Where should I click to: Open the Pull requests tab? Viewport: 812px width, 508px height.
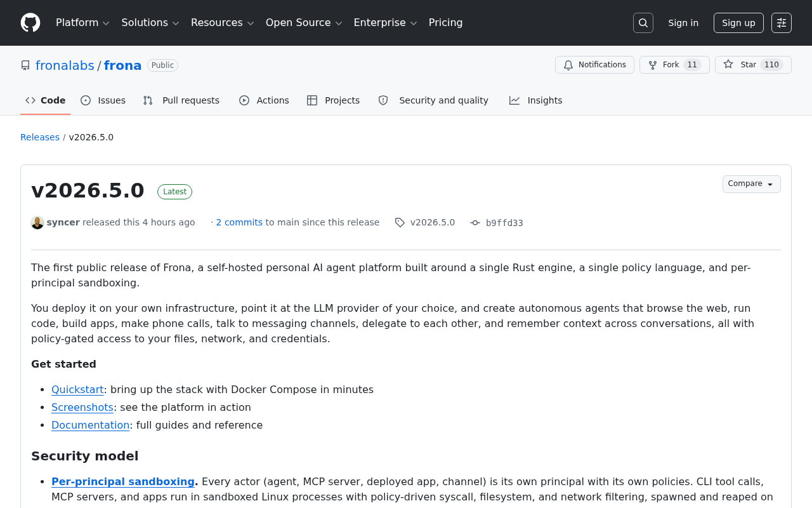[181, 100]
